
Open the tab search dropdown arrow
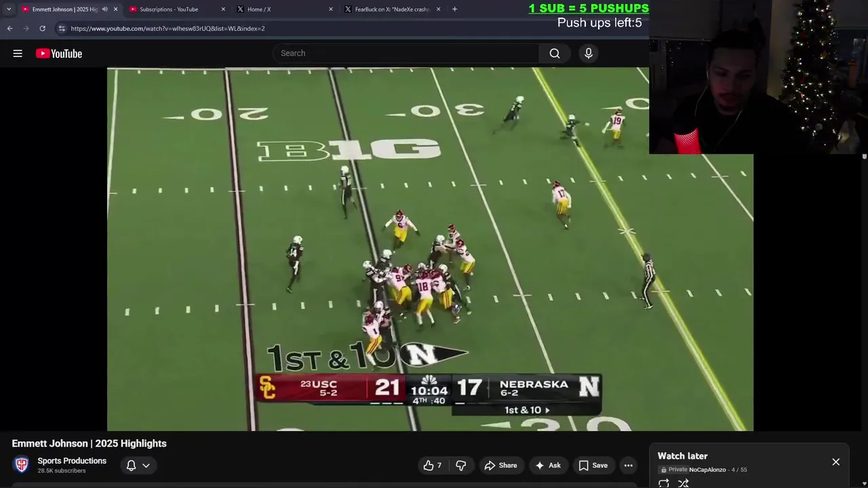coord(8,9)
